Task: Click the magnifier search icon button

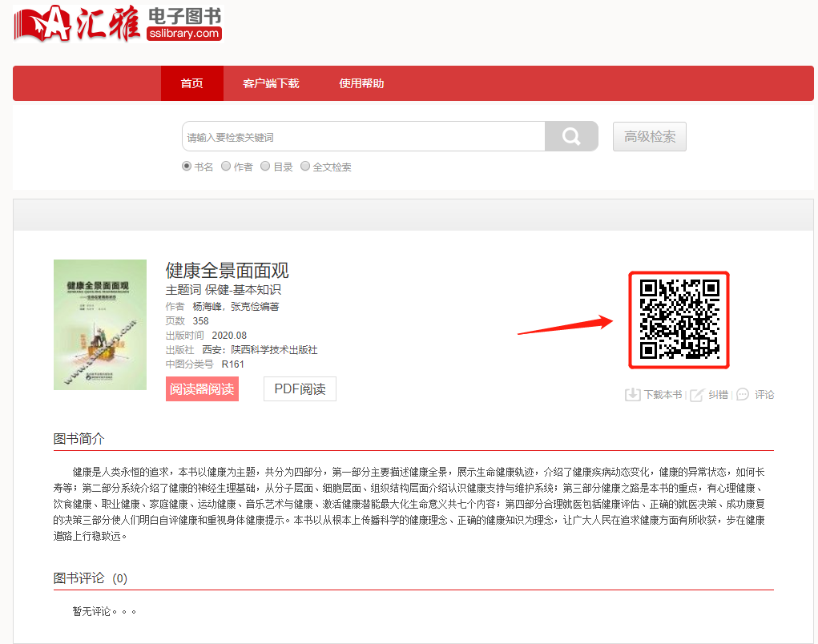Action: pos(571,136)
